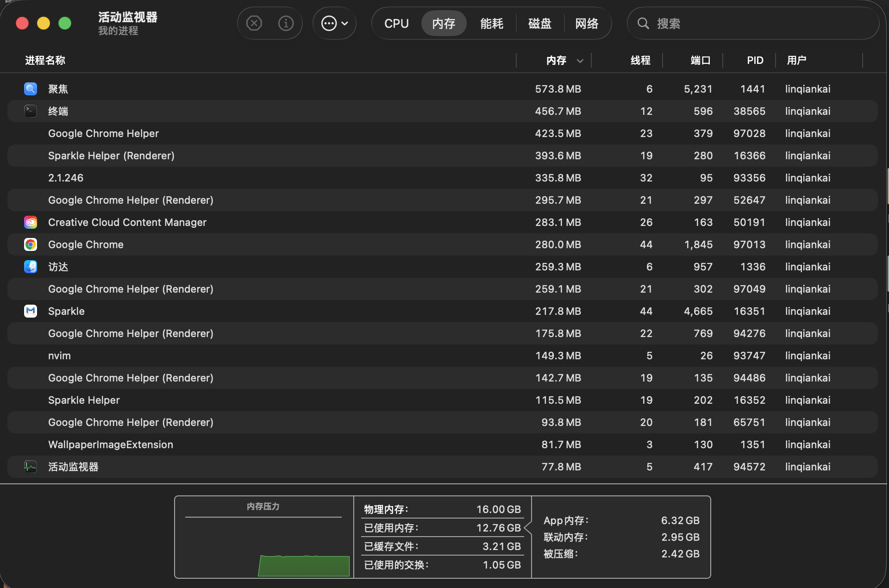889x588 pixels.
Task: Click the 被压缩 2.42 GB value
Action: pos(680,554)
